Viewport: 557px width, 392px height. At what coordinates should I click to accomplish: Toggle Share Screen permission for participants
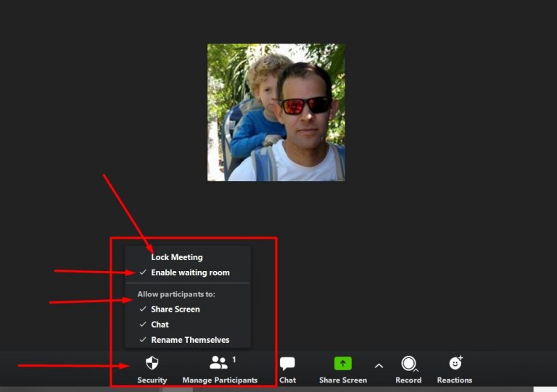pos(188,309)
